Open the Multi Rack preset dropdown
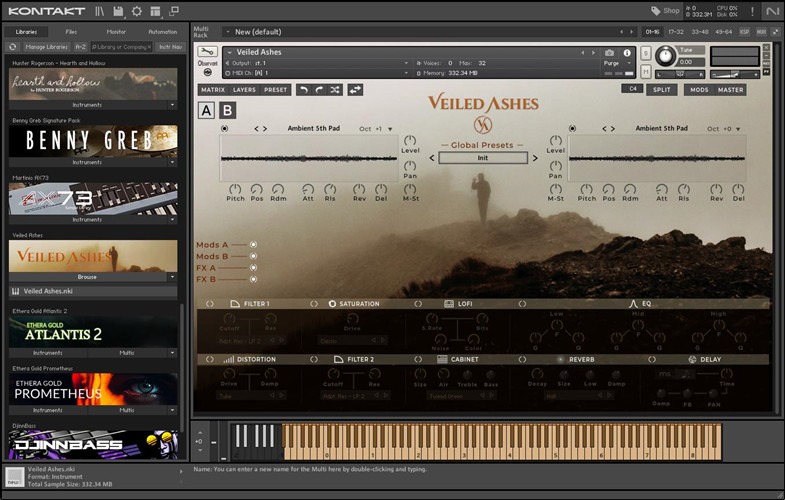Screen dimensions: 785x500 (x=227, y=32)
